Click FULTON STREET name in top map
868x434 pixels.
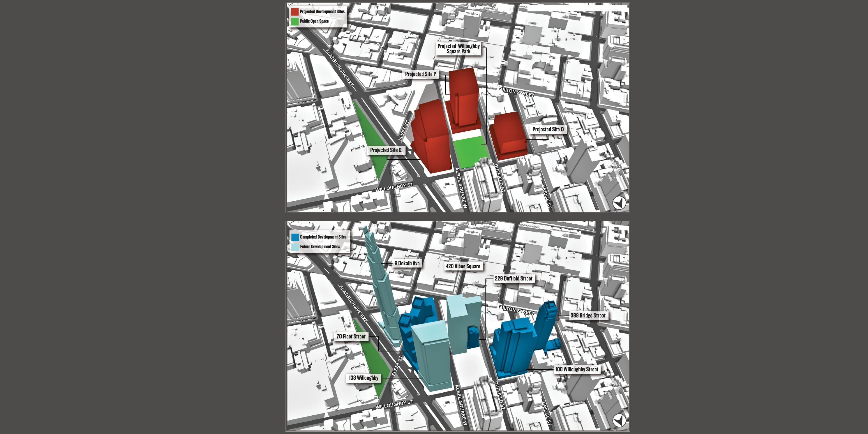pos(516,92)
